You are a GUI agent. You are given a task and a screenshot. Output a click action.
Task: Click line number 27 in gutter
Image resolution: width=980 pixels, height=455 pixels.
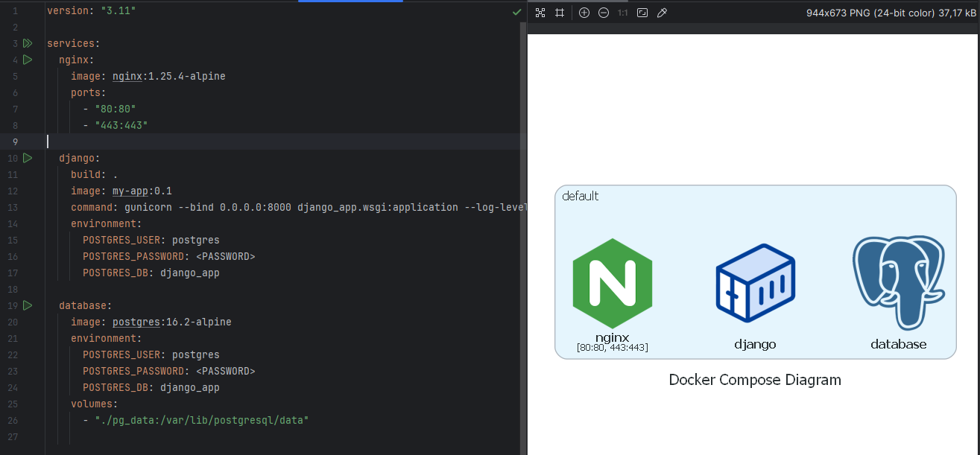pos(13,436)
